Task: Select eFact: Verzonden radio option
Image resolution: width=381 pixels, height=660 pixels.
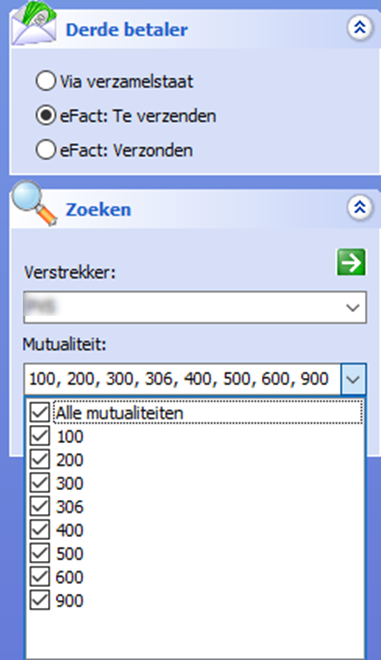Action: coord(45,150)
